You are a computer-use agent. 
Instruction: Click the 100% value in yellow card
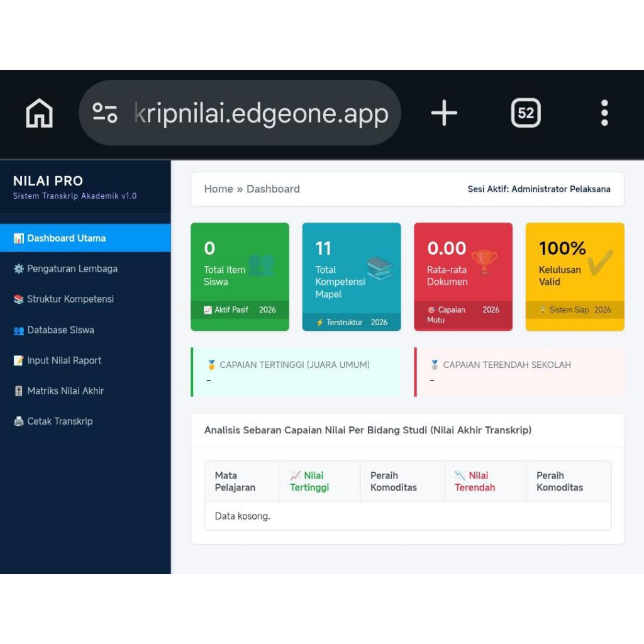point(562,248)
